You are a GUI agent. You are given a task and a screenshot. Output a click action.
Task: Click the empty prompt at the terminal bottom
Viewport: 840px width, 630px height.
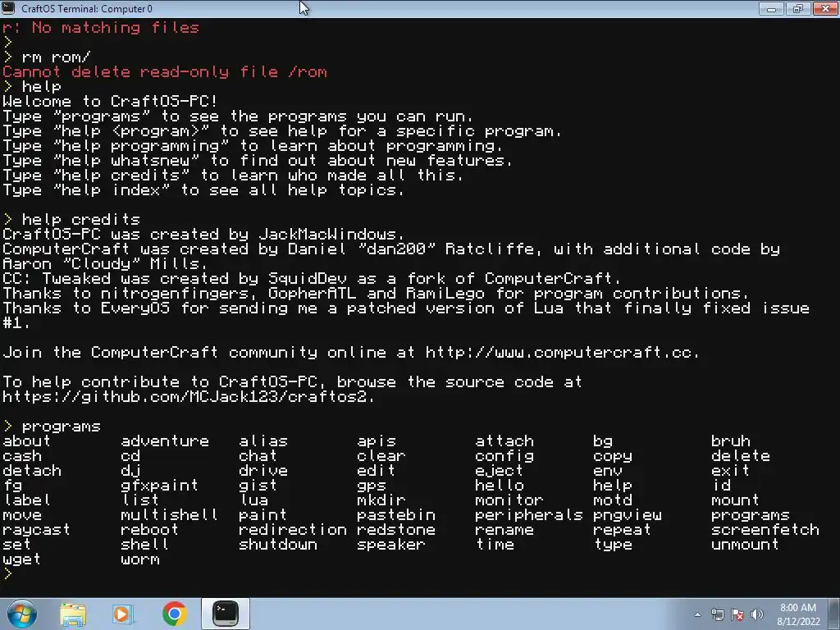click(7, 573)
